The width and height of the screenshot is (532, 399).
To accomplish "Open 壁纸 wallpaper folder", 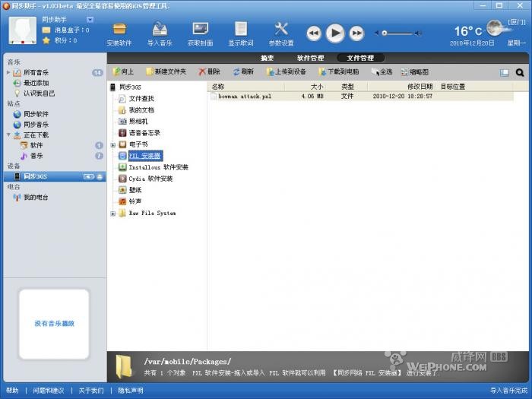I will (x=135, y=190).
